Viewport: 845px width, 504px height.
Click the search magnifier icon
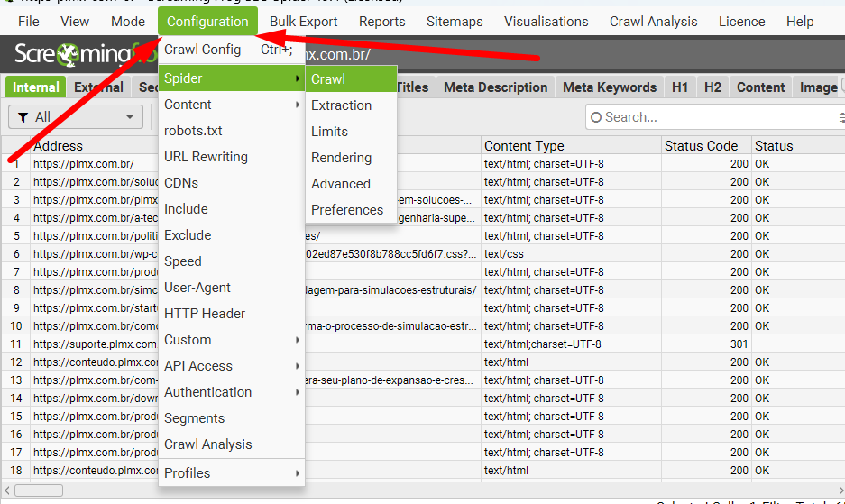click(x=596, y=117)
